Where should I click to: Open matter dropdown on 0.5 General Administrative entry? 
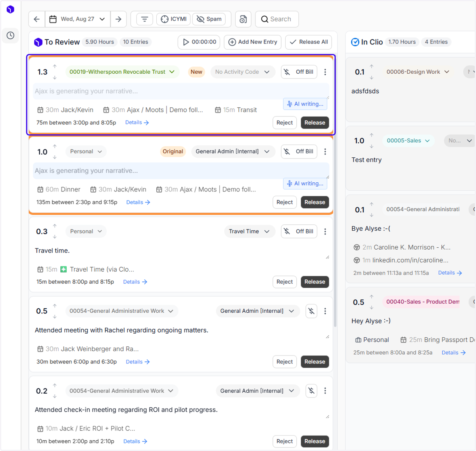click(121, 311)
